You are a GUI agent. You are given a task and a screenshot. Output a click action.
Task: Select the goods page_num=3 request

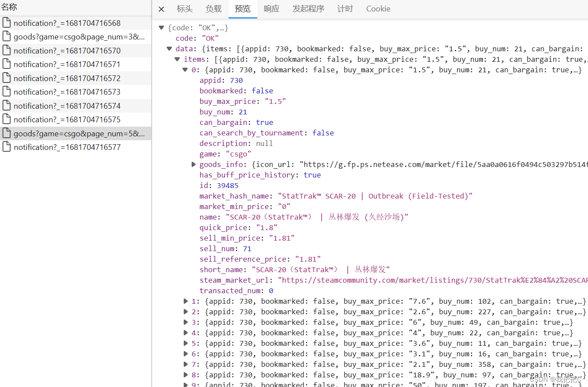76,37
